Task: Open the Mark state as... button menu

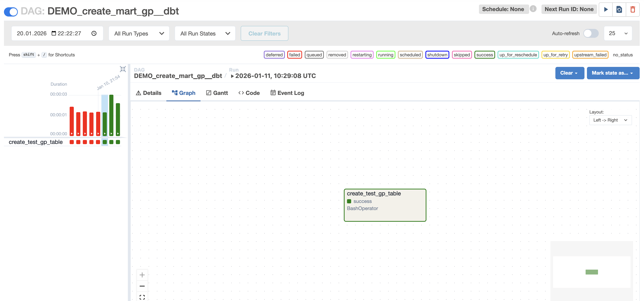Action: (613, 73)
